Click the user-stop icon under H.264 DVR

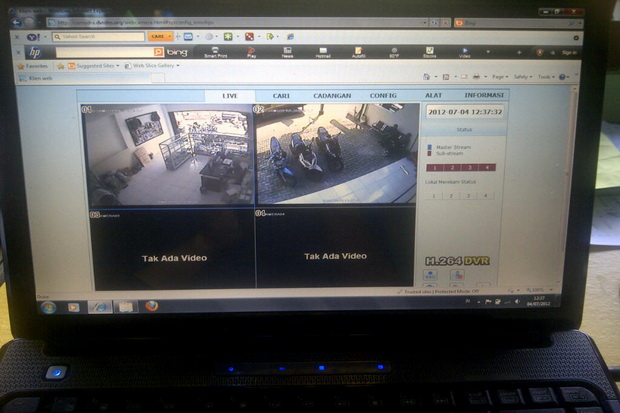click(x=457, y=275)
